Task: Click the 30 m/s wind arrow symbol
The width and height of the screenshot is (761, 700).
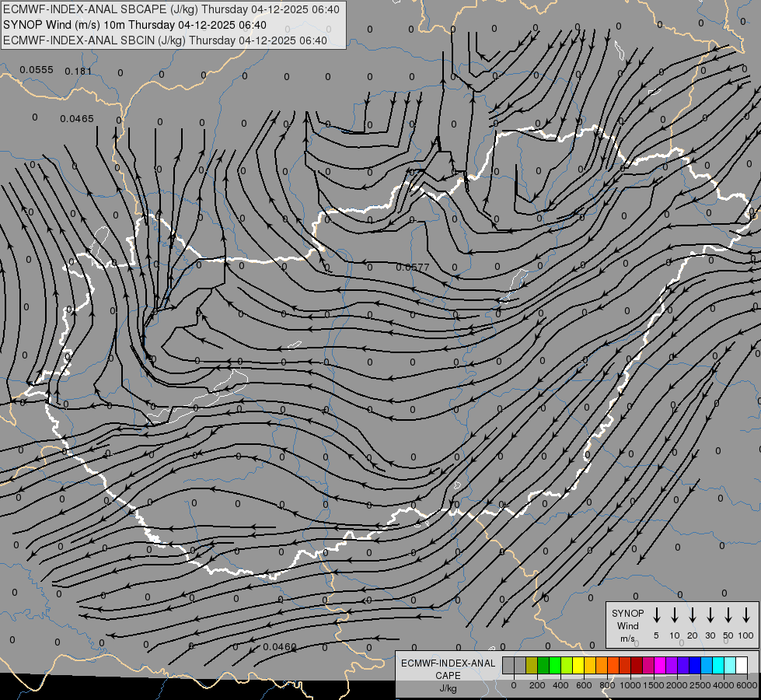Action: pyautogui.click(x=710, y=614)
